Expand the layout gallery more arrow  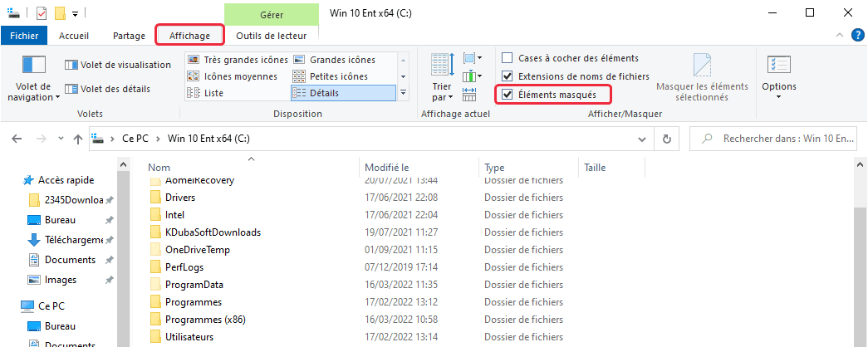click(x=403, y=92)
